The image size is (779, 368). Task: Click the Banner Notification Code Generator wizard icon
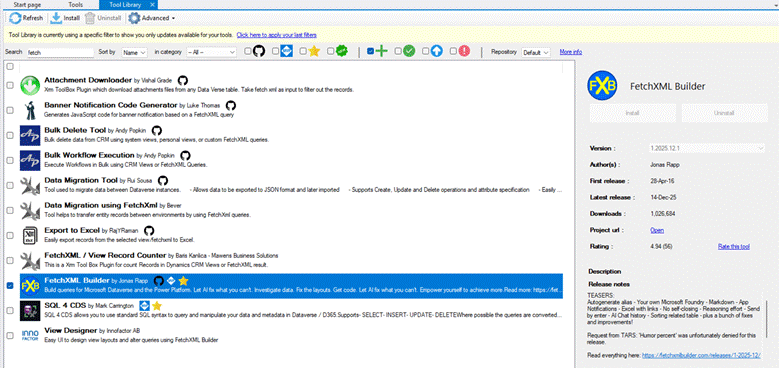[30, 110]
